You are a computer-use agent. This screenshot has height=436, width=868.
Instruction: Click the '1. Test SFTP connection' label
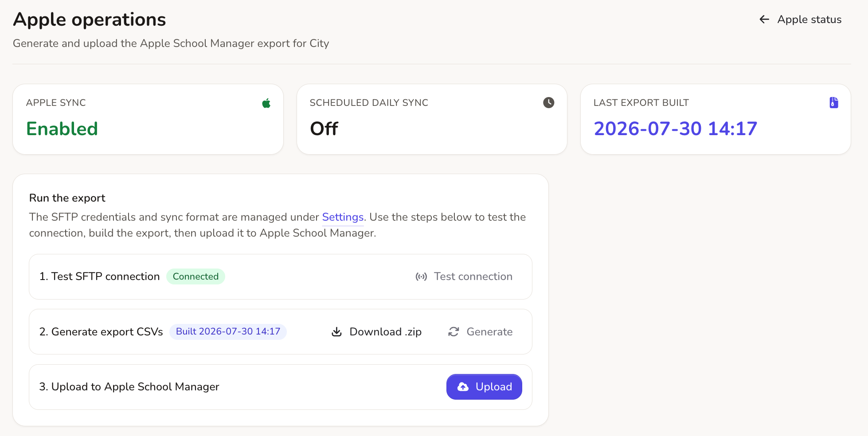99,276
